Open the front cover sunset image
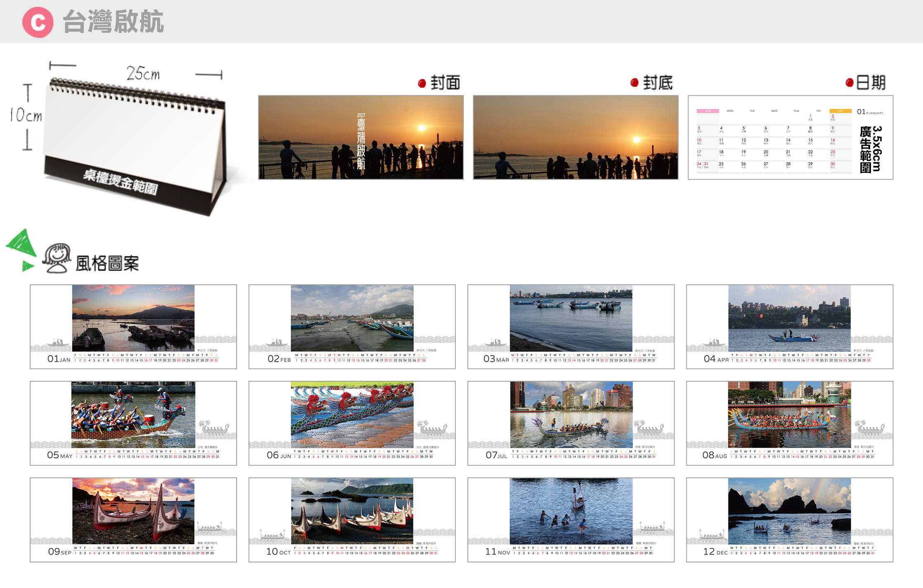Image resolution: width=923 pixels, height=588 pixels. [361, 137]
